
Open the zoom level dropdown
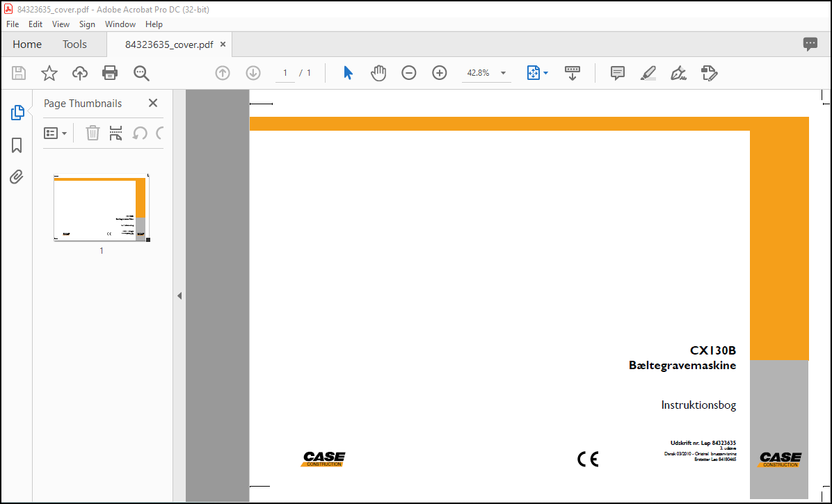pyautogui.click(x=503, y=73)
